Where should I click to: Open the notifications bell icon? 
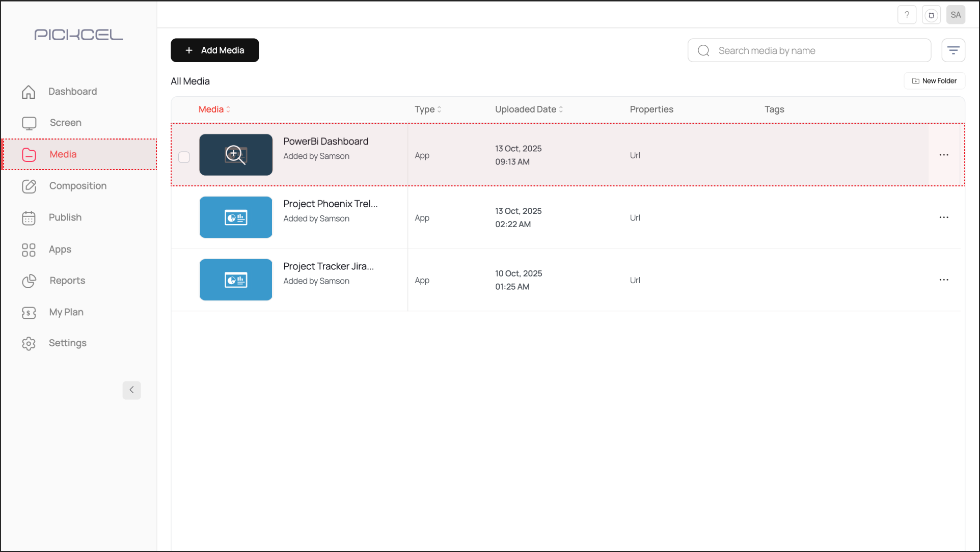[931, 15]
